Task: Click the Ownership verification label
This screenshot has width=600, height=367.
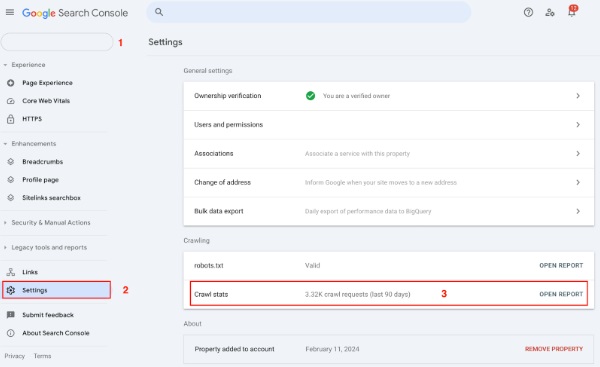Action: point(228,96)
